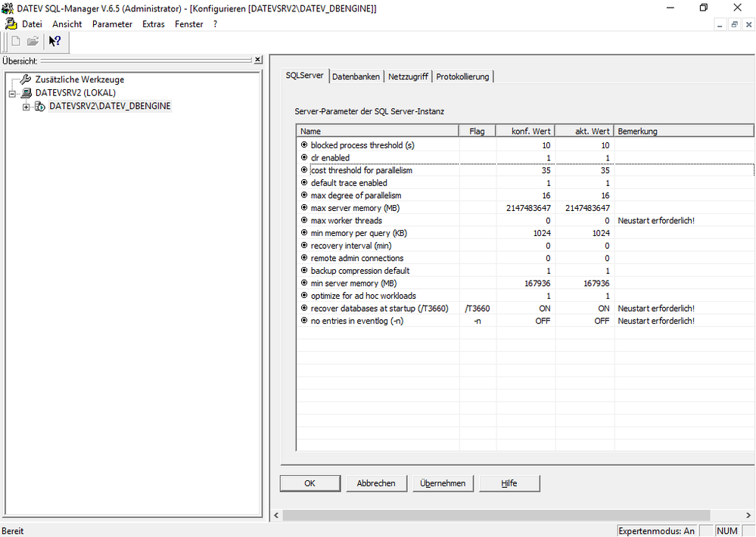756x537 pixels.
Task: Select DATEVSRV2 (LOKAL) in the tree
Action: pyautogui.click(x=75, y=93)
